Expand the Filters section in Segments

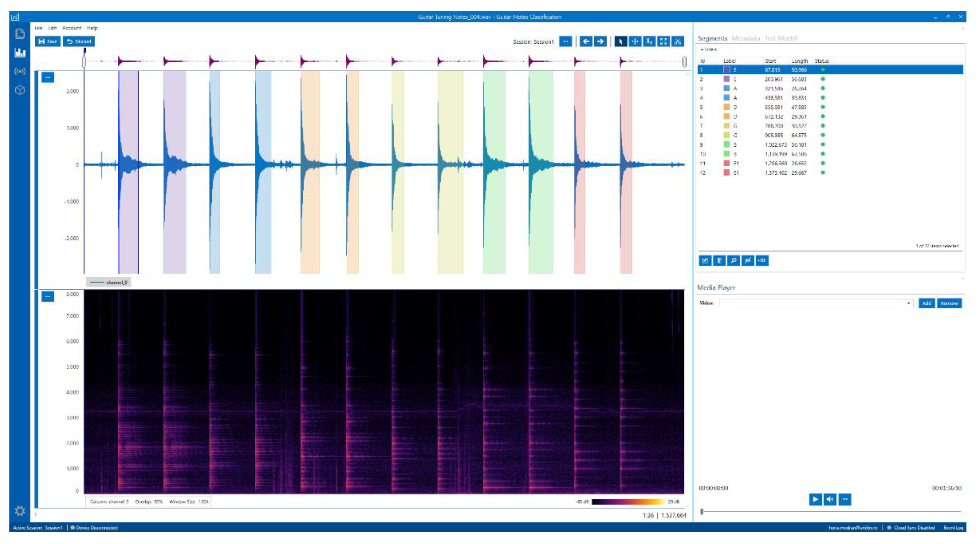(x=709, y=49)
